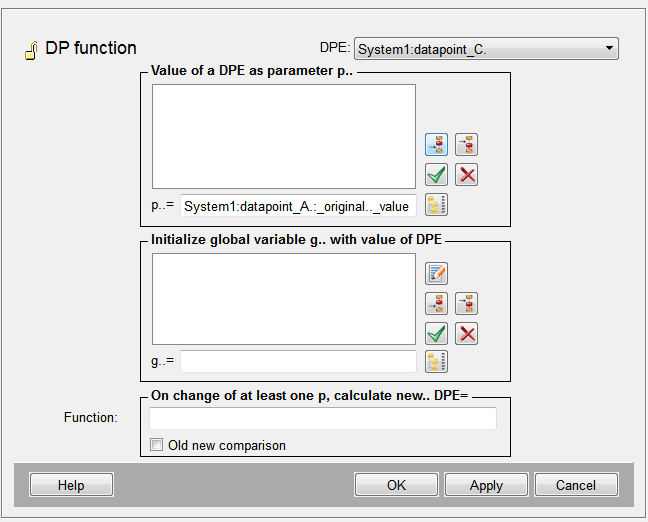Open the DP selector beside the g..= field
648x522 pixels.
tap(436, 361)
